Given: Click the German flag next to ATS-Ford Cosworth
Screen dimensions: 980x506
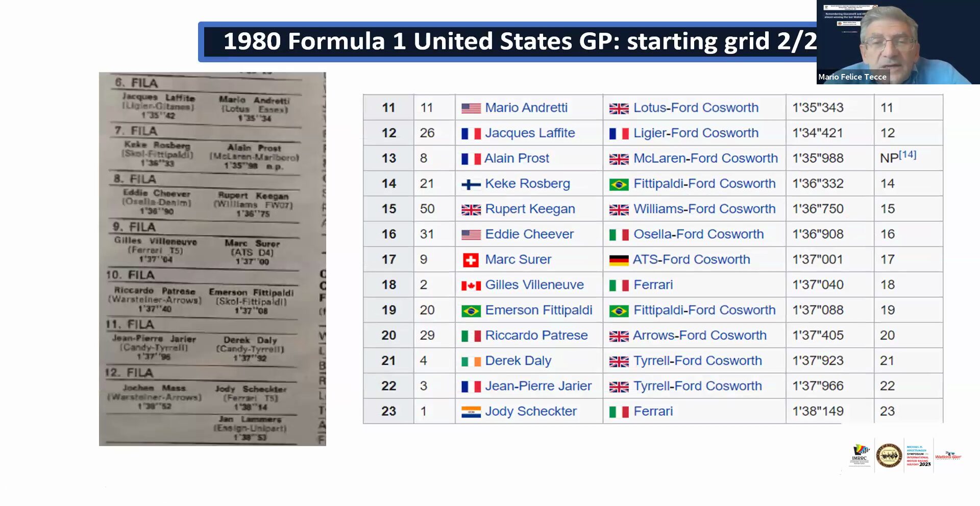Looking at the screenshot, I should (x=619, y=260).
